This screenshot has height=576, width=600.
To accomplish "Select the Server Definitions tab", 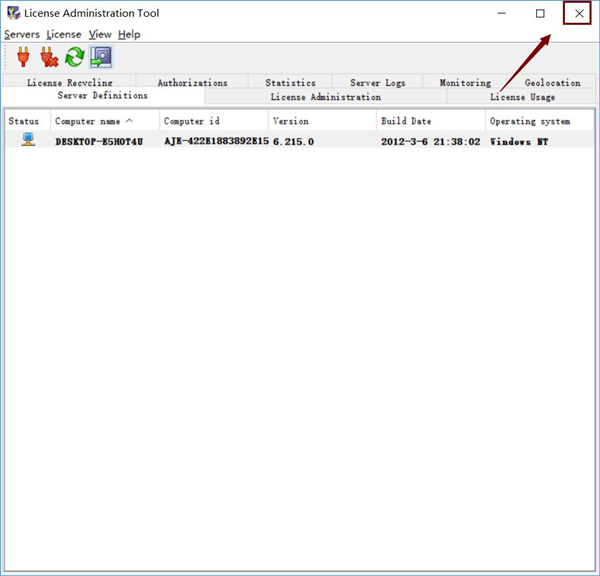I will click(103, 95).
